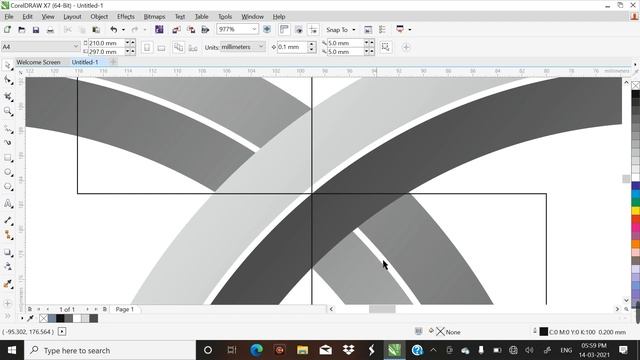Expand the toolbox overflow chevrons
Screen dimensions: 640x360
tap(8, 316)
